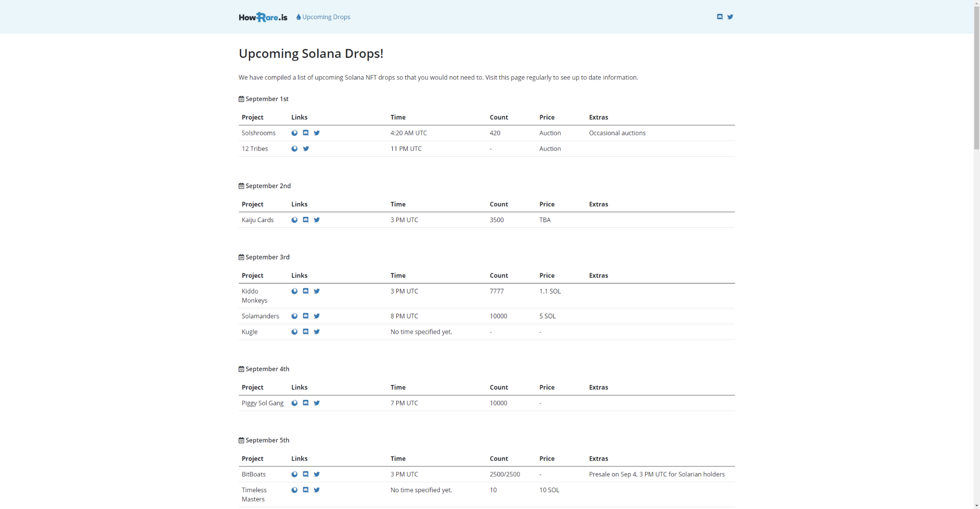Click the '1.1 SOL' price cell
The image size is (980, 509).
pos(550,291)
